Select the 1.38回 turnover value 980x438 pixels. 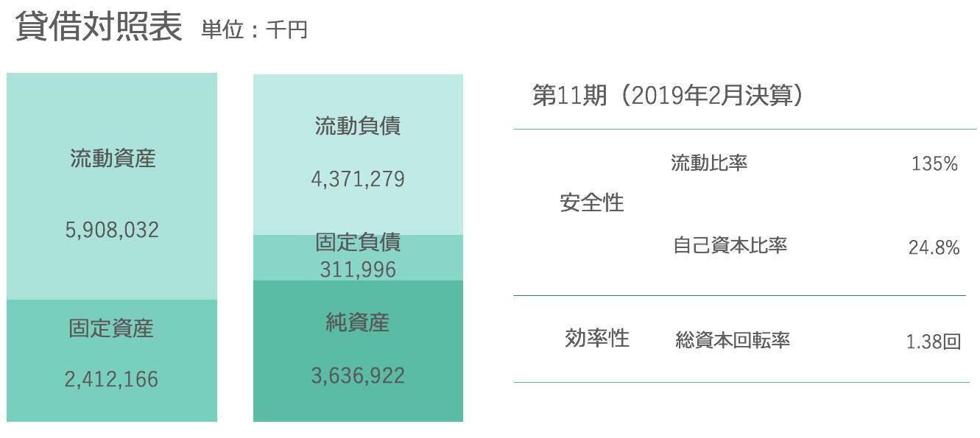click(933, 342)
